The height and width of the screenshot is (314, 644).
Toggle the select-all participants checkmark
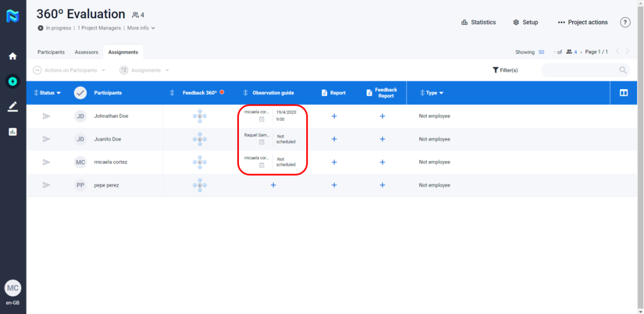[x=80, y=93]
